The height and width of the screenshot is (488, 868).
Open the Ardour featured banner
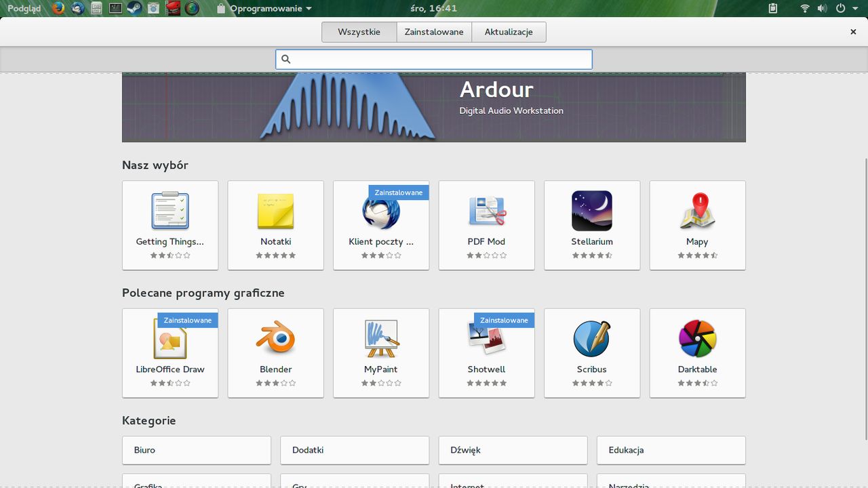(434, 106)
